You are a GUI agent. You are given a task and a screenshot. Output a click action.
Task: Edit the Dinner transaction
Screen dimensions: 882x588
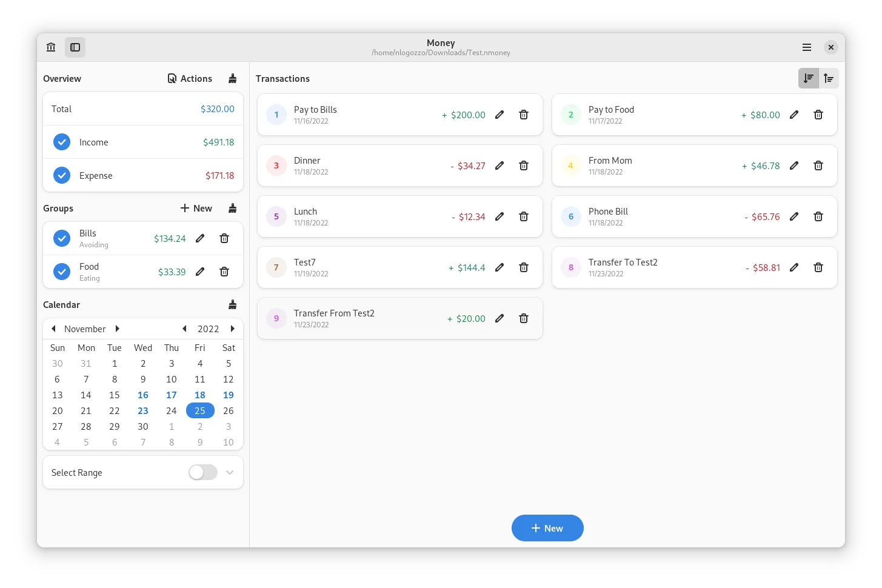click(x=499, y=165)
